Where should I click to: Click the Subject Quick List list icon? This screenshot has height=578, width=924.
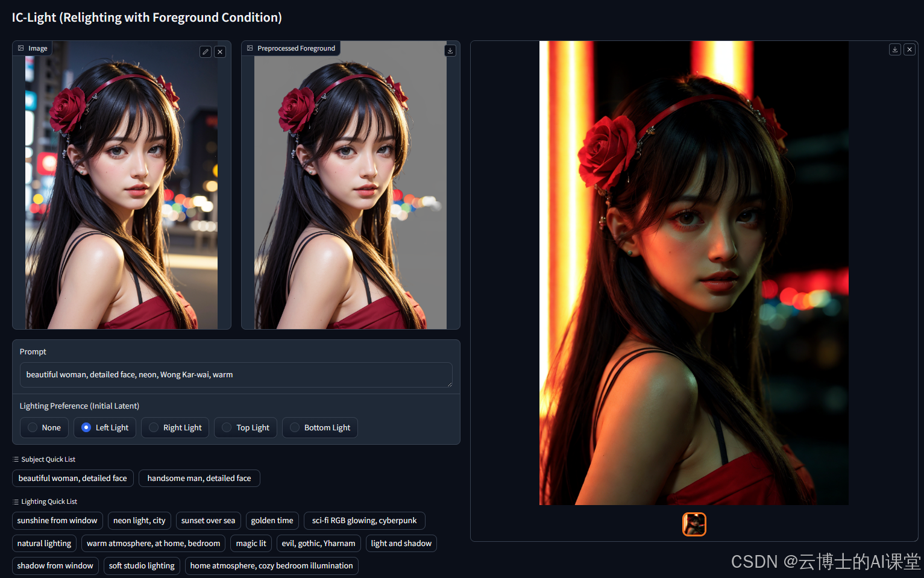[15, 459]
